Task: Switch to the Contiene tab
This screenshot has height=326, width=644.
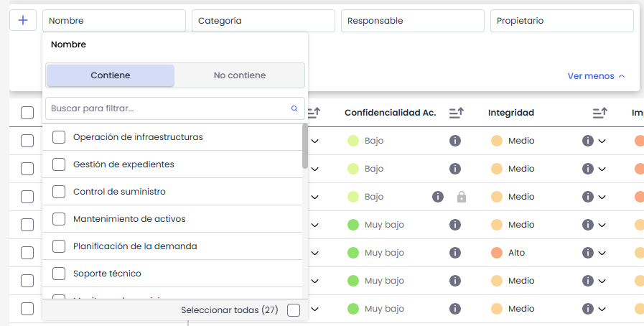Action: coord(111,75)
